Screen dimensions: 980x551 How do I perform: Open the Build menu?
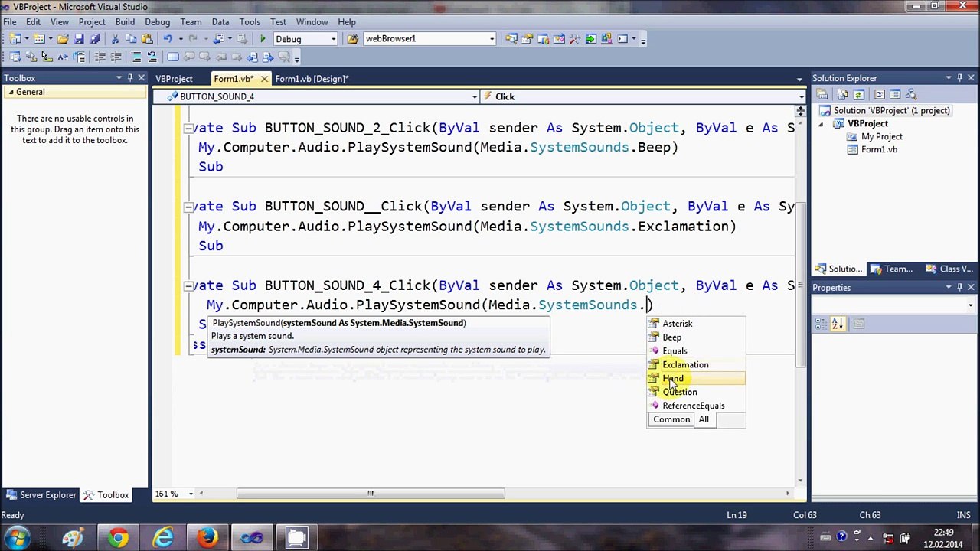(125, 22)
